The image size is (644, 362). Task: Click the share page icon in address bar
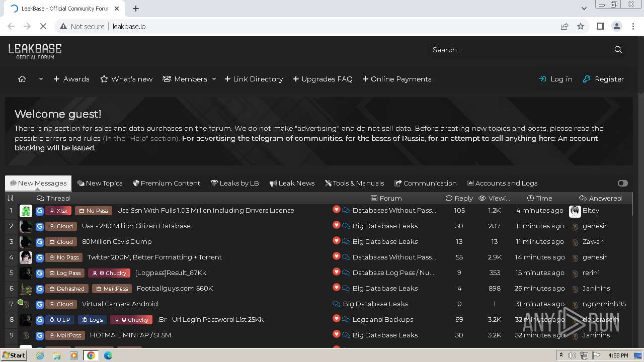(x=565, y=26)
